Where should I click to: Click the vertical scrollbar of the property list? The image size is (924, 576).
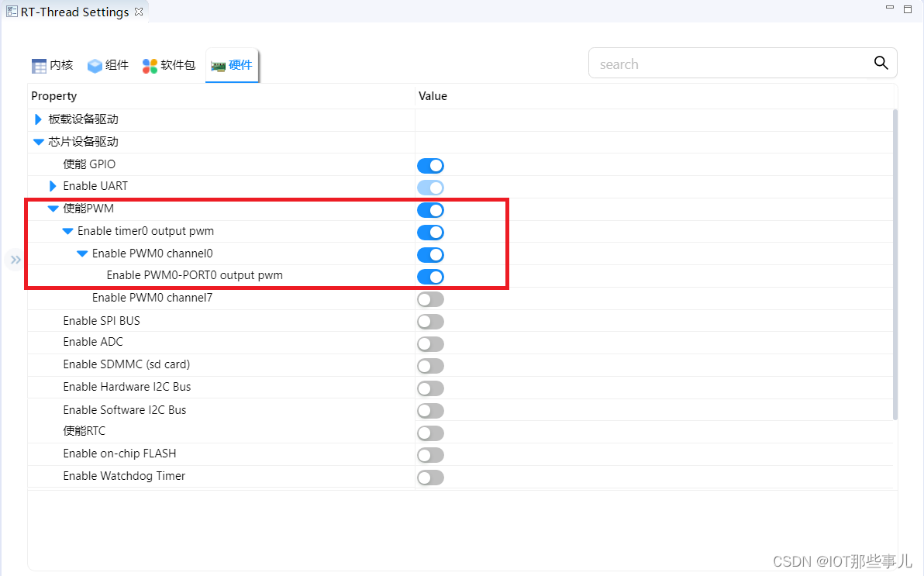pyautogui.click(x=895, y=264)
